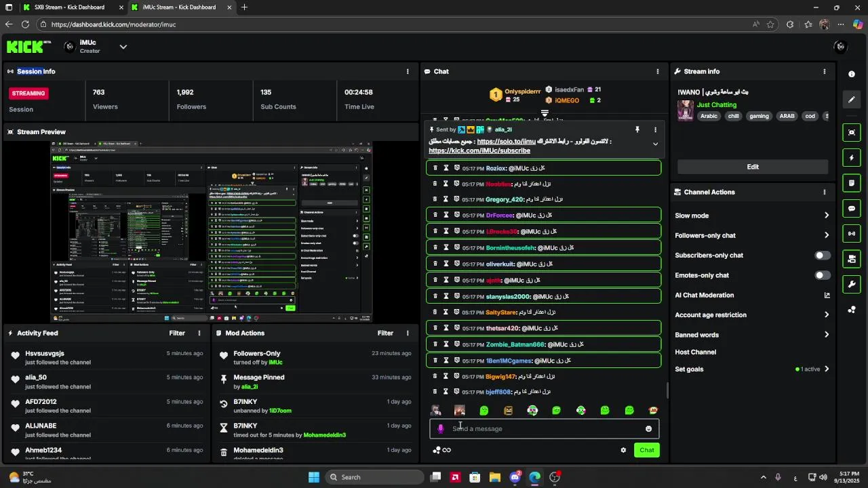Click Host Channel action
868x488 pixels.
pyautogui.click(x=696, y=352)
